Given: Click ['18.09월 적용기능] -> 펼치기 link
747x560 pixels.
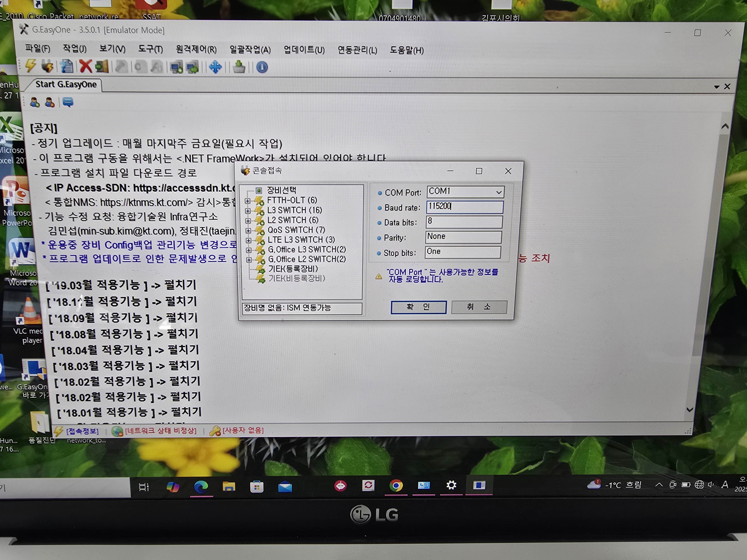Looking at the screenshot, I should [123, 318].
